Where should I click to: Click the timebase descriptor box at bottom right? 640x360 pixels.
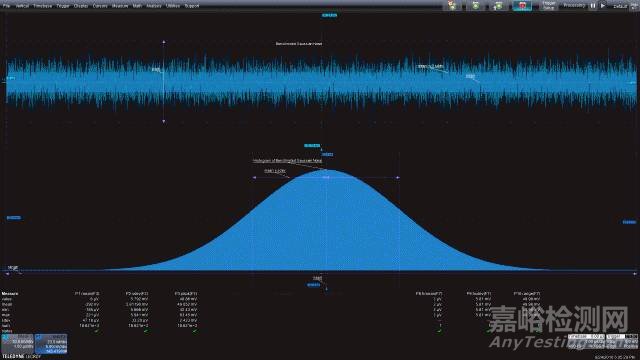click(586, 342)
